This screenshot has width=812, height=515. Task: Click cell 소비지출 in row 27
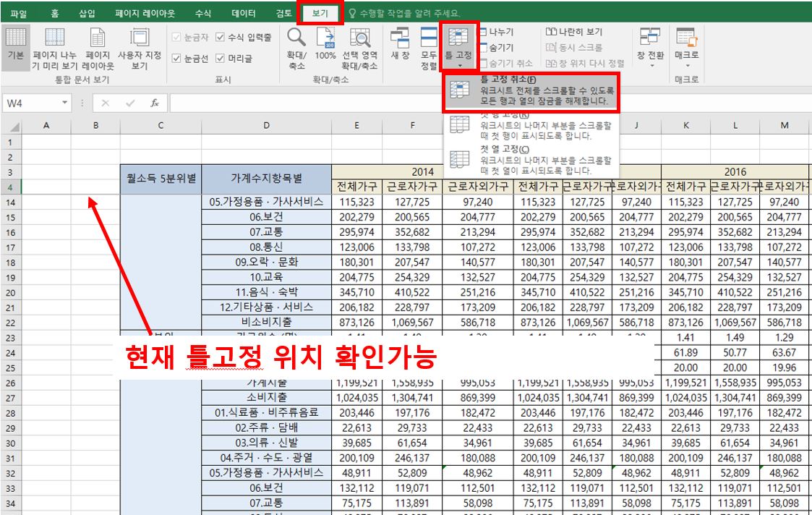coord(266,398)
